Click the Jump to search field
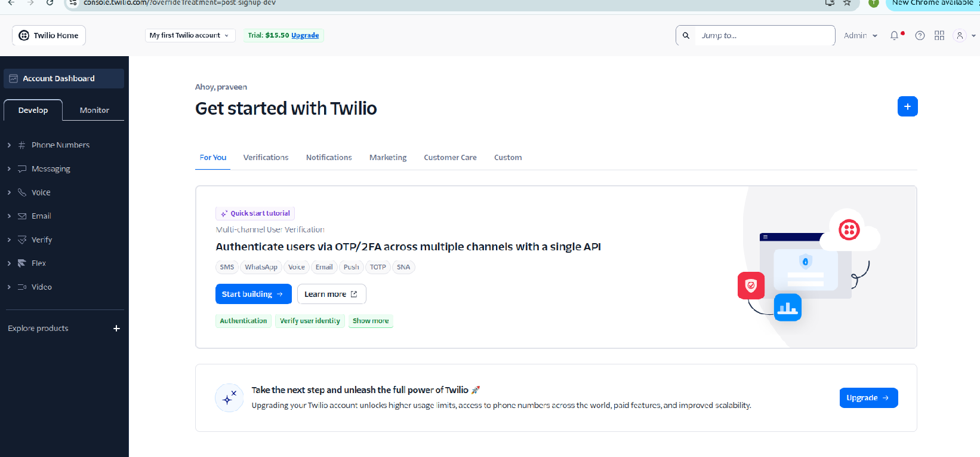The height and width of the screenshot is (457, 980). point(764,36)
